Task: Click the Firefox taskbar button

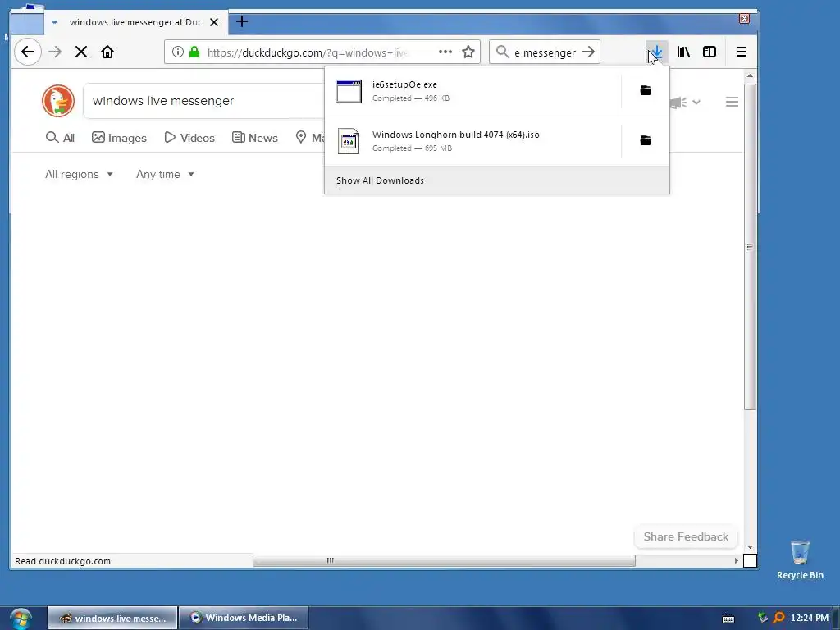Action: [112, 618]
